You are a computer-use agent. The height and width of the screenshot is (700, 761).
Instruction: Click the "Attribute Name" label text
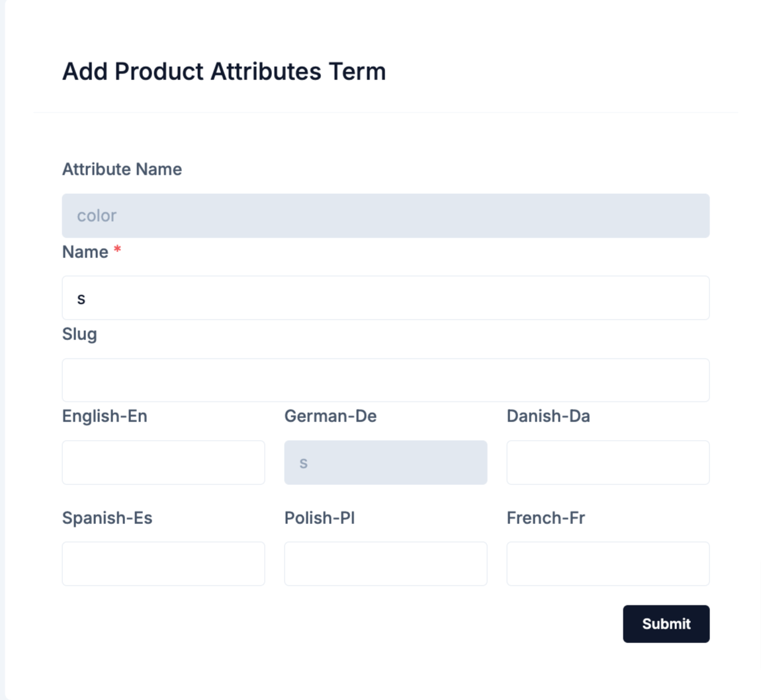point(122,169)
